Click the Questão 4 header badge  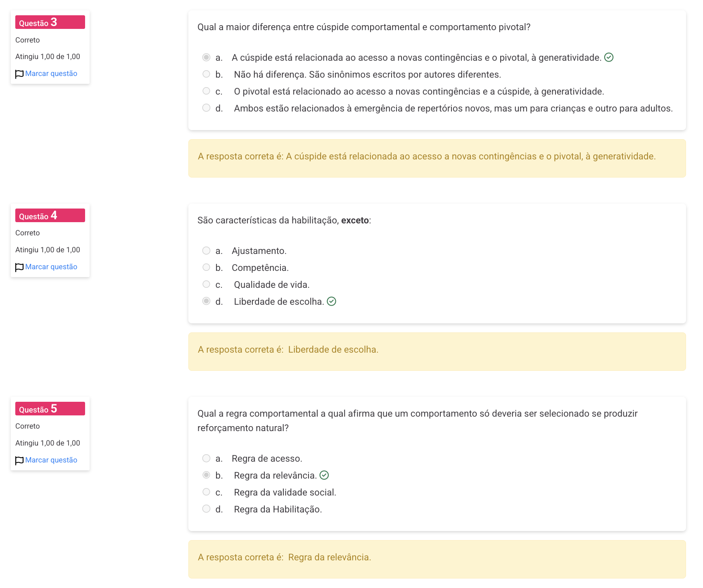(50, 216)
